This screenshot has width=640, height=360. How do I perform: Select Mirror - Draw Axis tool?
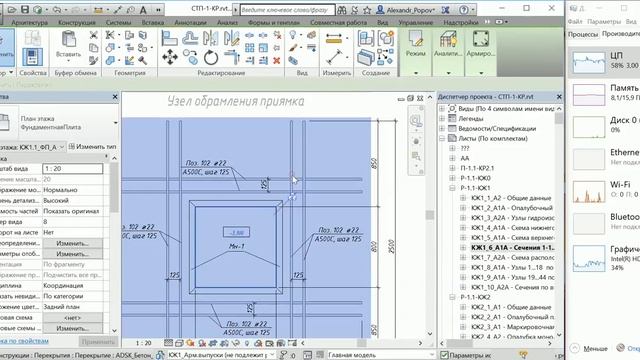231,38
